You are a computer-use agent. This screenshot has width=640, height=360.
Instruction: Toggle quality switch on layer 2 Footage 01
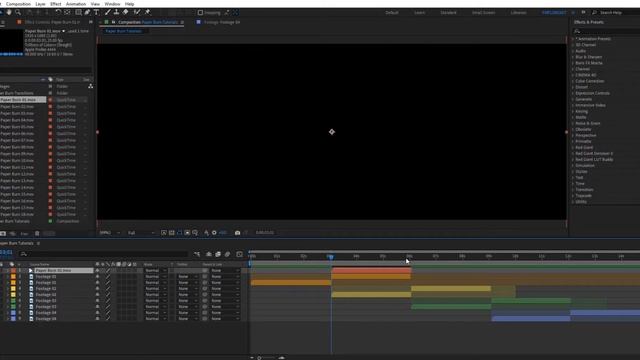point(108,277)
